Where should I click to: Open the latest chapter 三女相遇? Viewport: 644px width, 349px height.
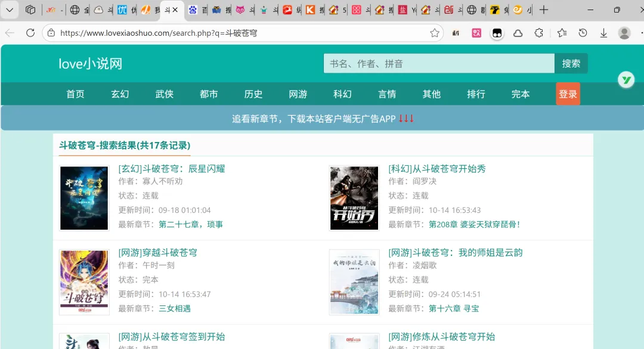[175, 308]
